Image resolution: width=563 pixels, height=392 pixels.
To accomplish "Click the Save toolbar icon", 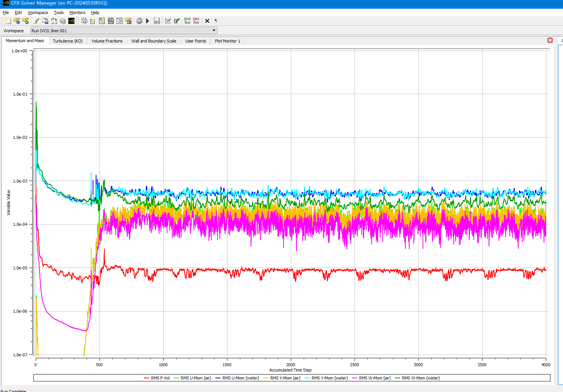I will point(156,21).
